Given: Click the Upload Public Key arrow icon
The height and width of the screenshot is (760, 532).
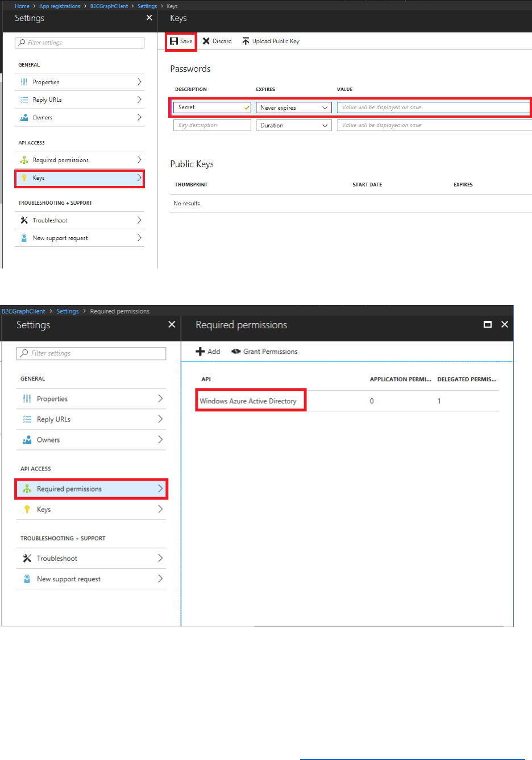Looking at the screenshot, I should (x=246, y=41).
